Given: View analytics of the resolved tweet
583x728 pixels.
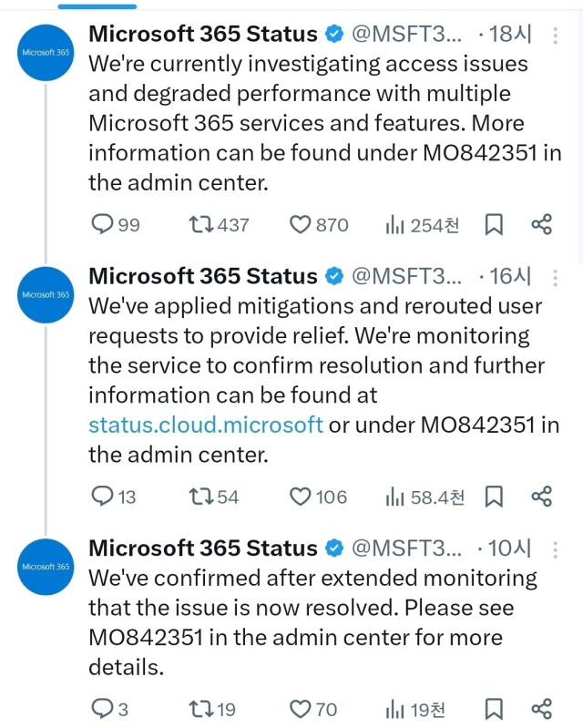Looking at the screenshot, I should 394,709.
